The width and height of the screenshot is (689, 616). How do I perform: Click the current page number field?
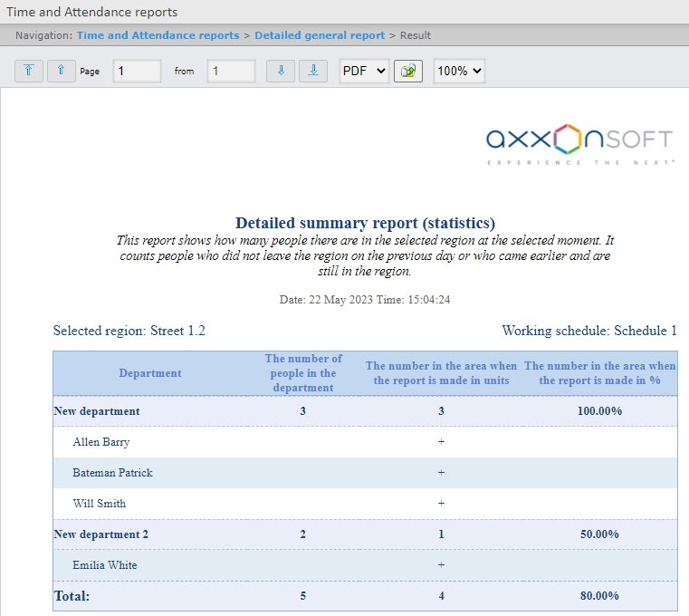(x=137, y=71)
